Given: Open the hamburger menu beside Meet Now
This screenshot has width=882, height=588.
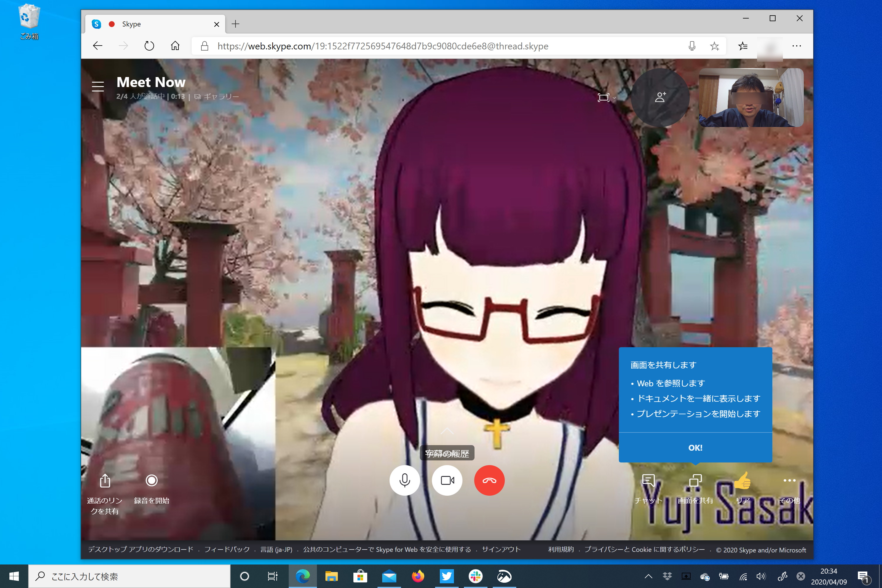Looking at the screenshot, I should pyautogui.click(x=98, y=86).
